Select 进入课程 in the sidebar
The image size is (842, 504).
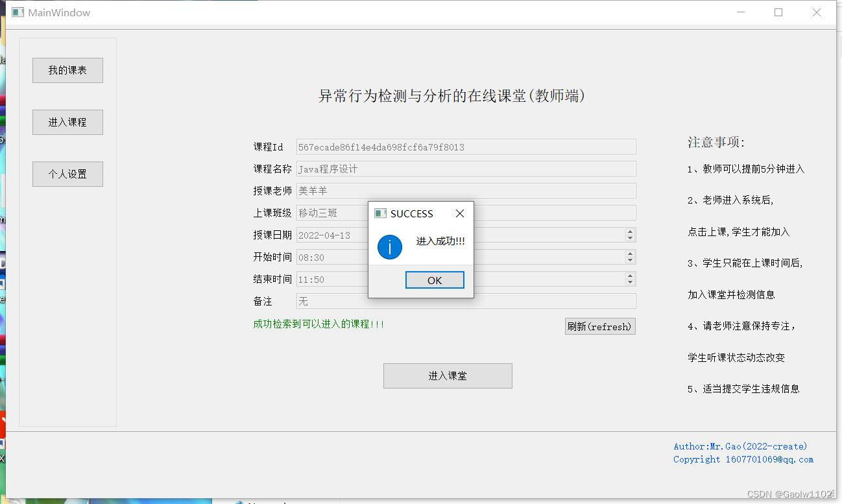pyautogui.click(x=67, y=122)
